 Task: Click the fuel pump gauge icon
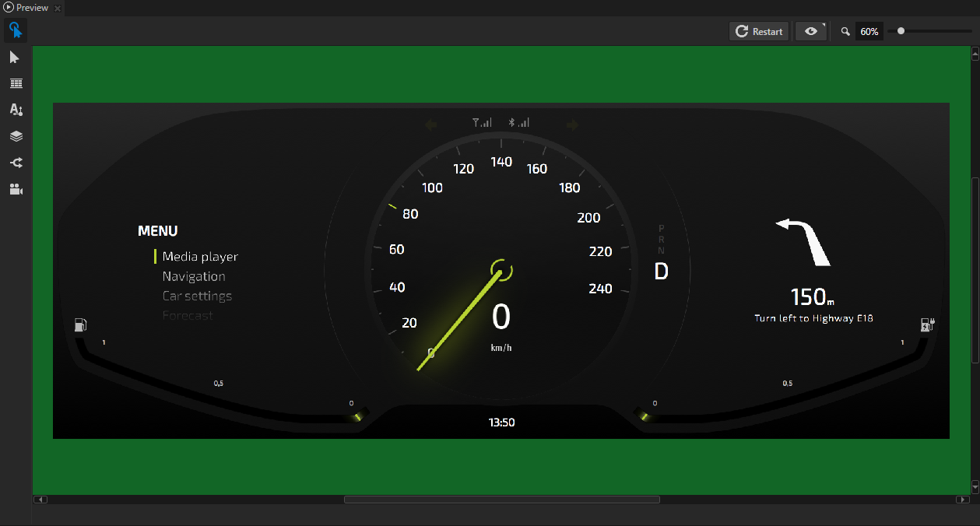point(80,324)
